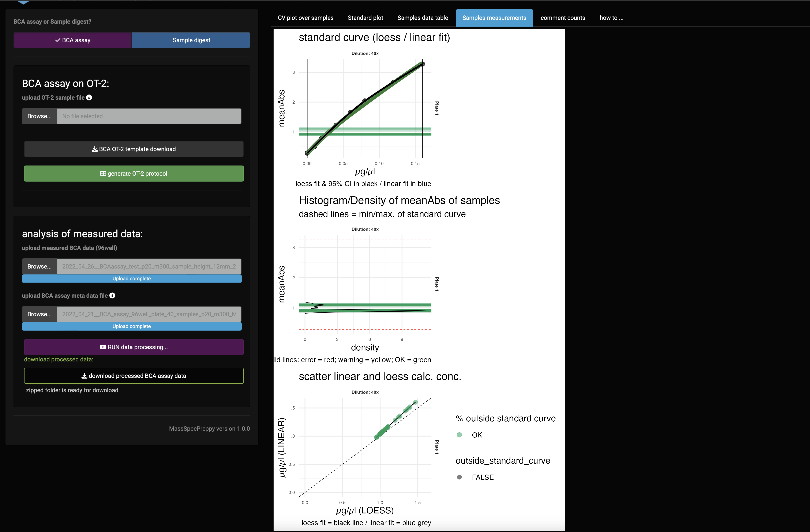Click the blue chevron at top left
Image resolution: width=810 pixels, height=532 pixels.
pyautogui.click(x=23, y=2)
